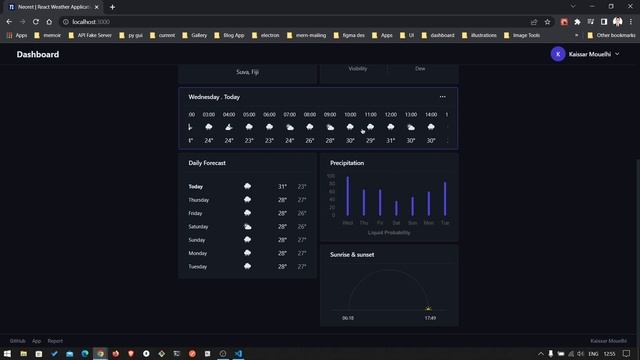Click the Tuesday forecast rain icon
The height and width of the screenshot is (360, 640).
(247, 266)
